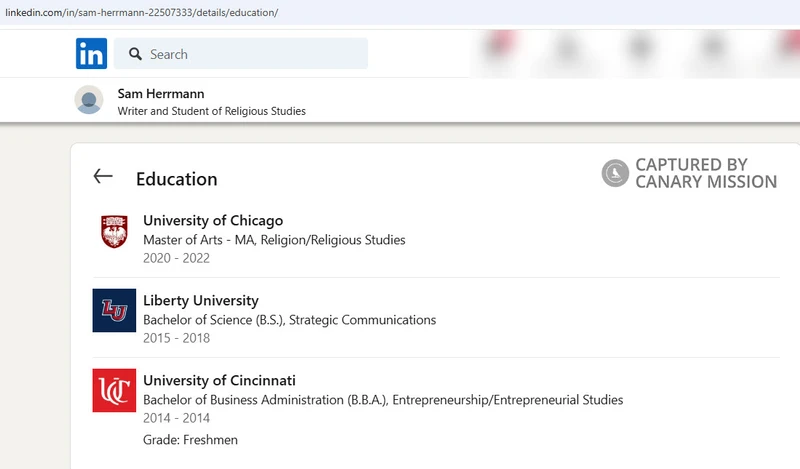Select the 'Bachelor of Business Administration (B.B.A.)' line
Image resolution: width=800 pixels, height=469 pixels.
(383, 400)
